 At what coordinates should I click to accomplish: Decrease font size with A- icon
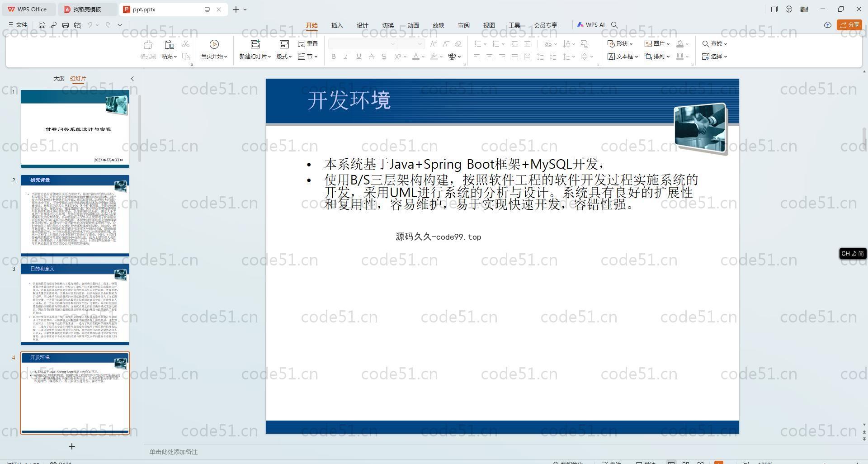pyautogui.click(x=446, y=44)
